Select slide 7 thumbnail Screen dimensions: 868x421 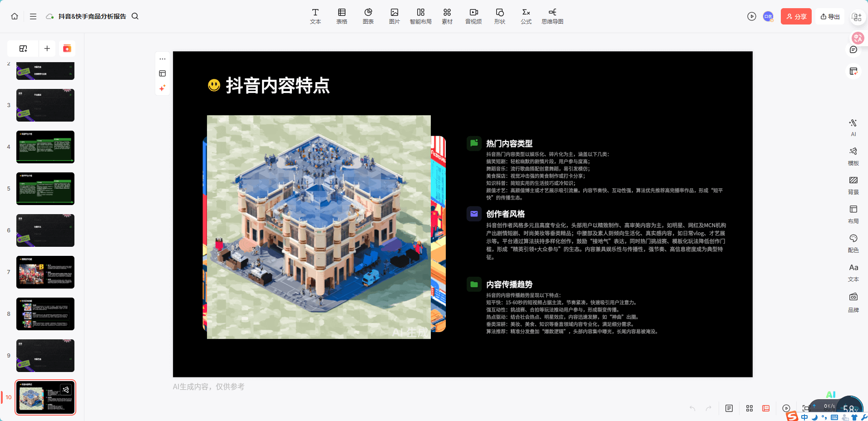point(45,272)
